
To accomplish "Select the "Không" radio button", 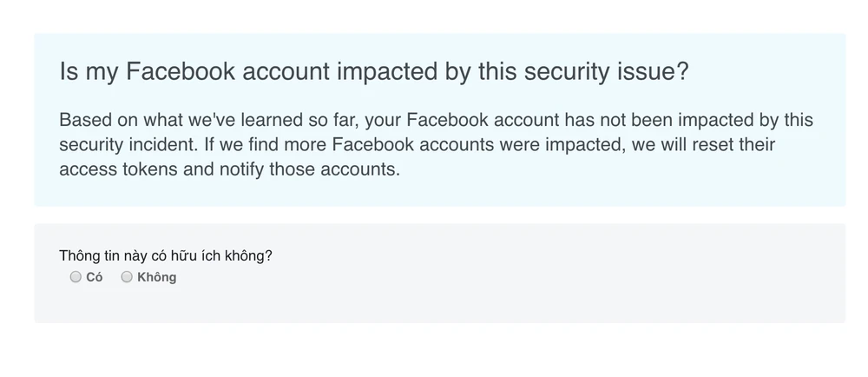I will coord(127,277).
